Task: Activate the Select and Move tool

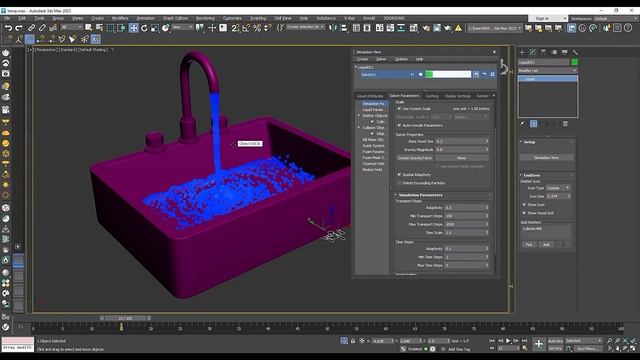Action: [133, 28]
